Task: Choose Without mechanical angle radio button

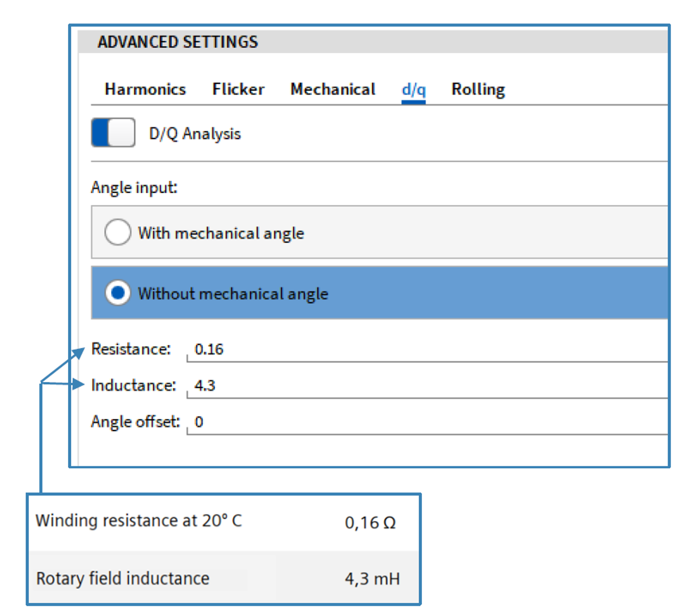Action: (118, 293)
